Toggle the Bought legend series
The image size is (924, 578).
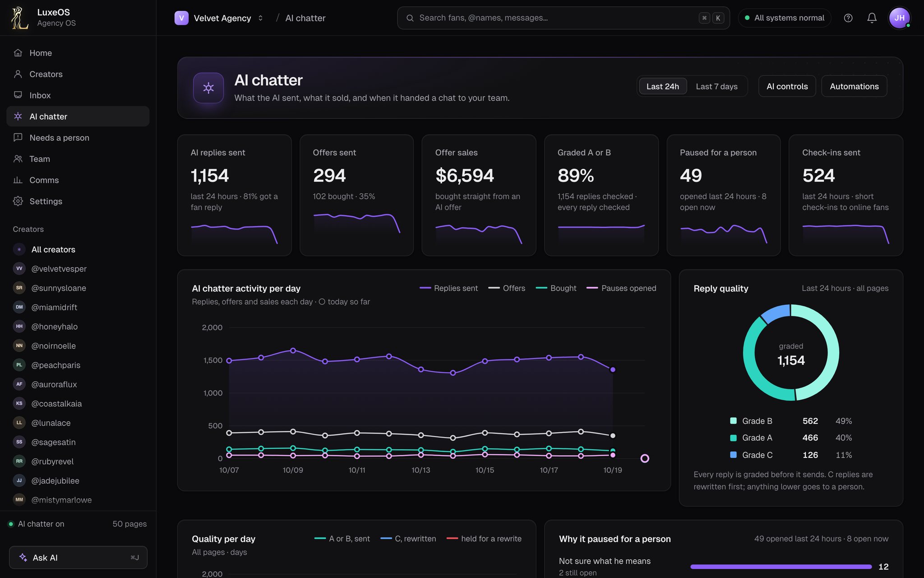(556, 288)
